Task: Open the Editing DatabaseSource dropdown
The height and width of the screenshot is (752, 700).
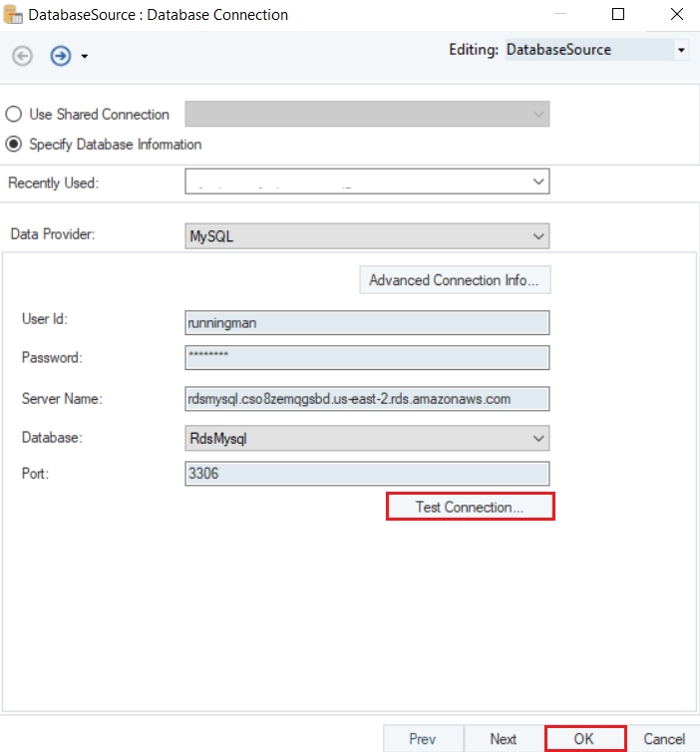Action: [681, 49]
